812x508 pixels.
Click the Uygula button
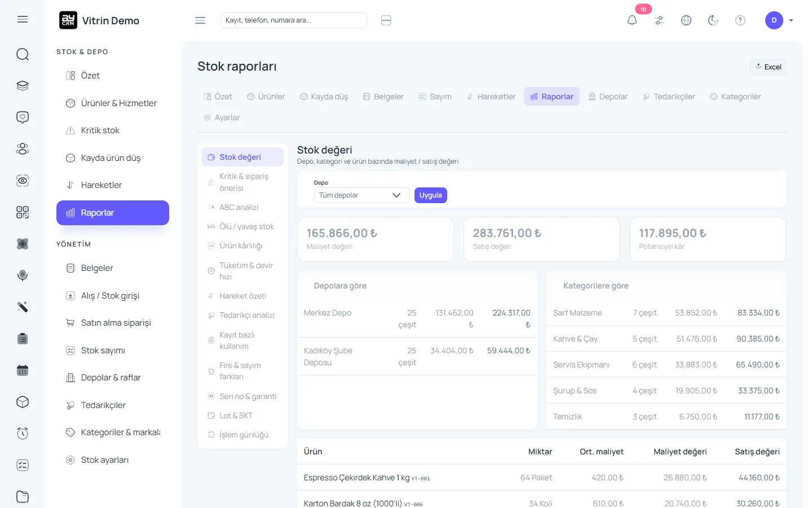(431, 195)
